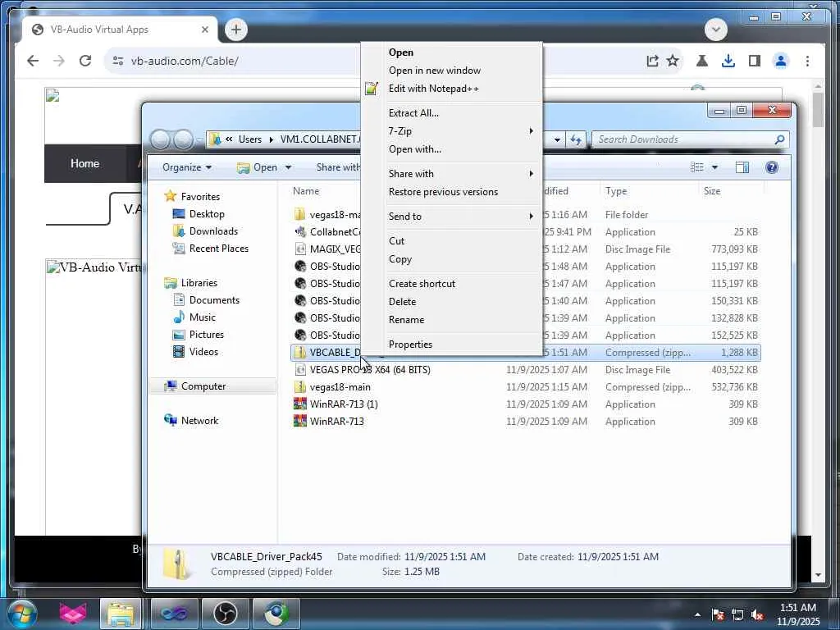The image size is (840, 630).
Task: Click the Explorer forward button
Action: 183,139
